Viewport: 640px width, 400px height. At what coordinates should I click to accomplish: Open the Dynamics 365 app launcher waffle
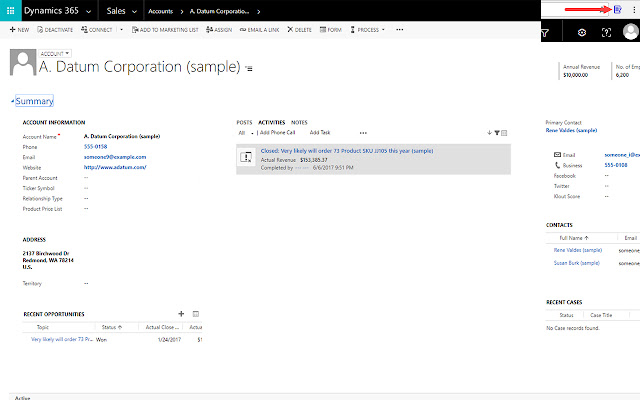click(11, 11)
